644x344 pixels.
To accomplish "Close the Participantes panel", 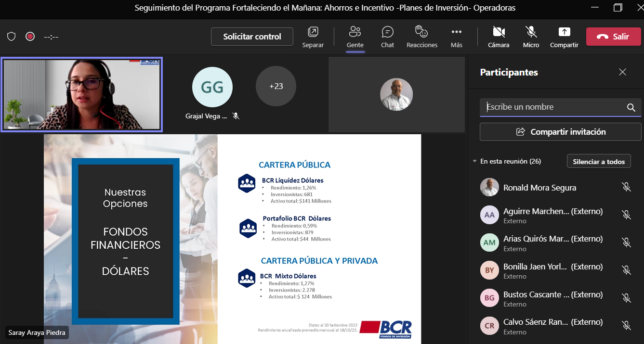I will coord(622,72).
